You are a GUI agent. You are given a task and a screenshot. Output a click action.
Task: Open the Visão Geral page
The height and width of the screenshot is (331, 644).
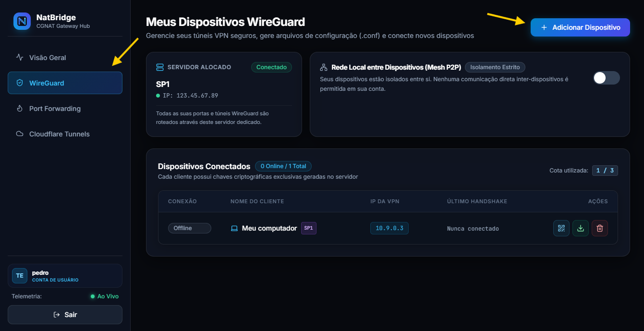[x=65, y=58]
